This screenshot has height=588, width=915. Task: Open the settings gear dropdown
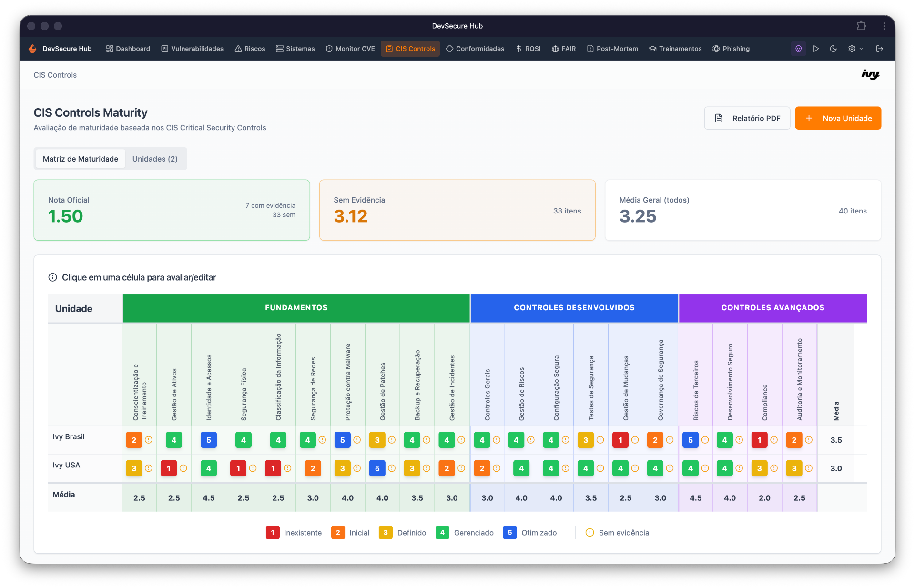point(855,49)
